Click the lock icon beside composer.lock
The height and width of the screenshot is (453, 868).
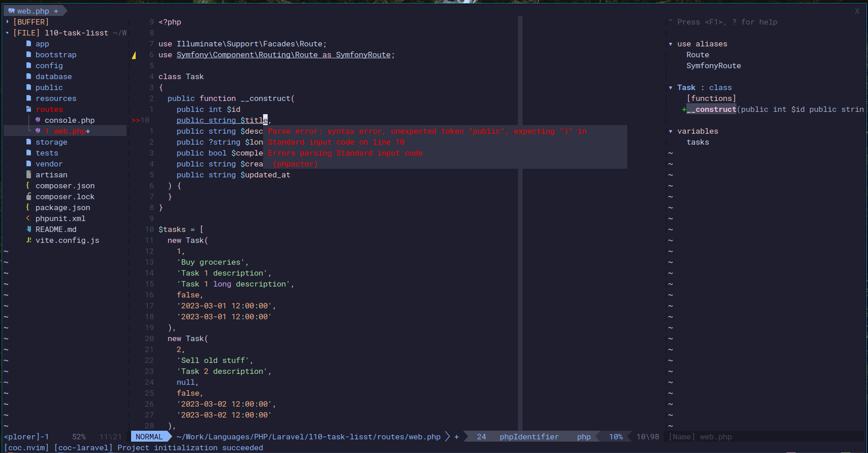29,196
